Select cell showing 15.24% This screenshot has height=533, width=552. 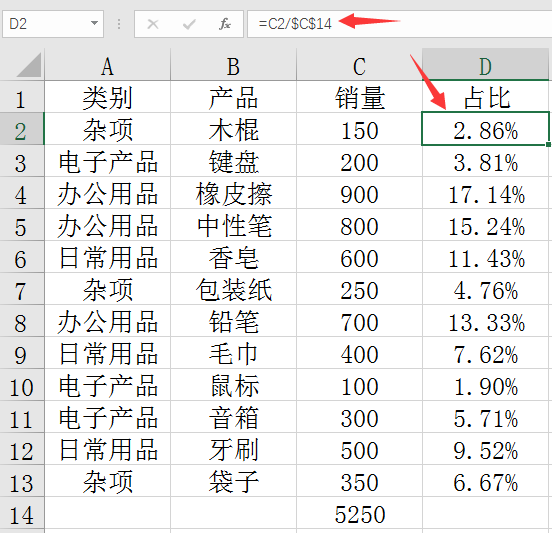click(x=485, y=225)
